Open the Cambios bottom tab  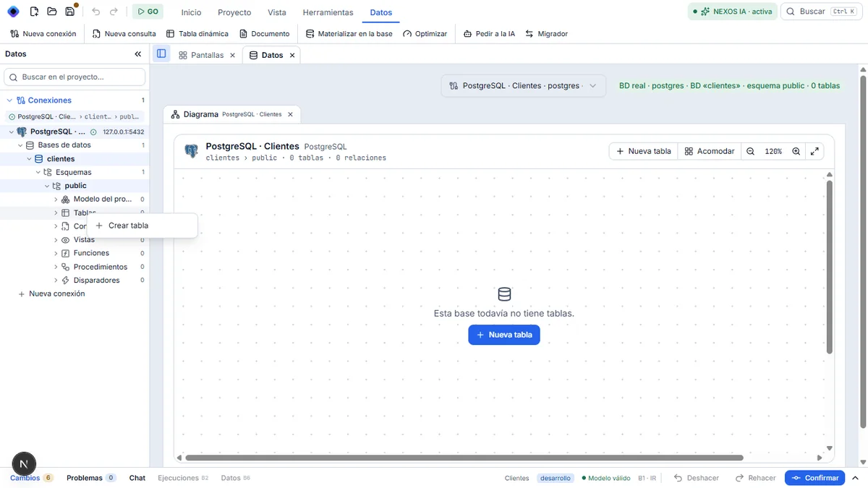(x=31, y=478)
